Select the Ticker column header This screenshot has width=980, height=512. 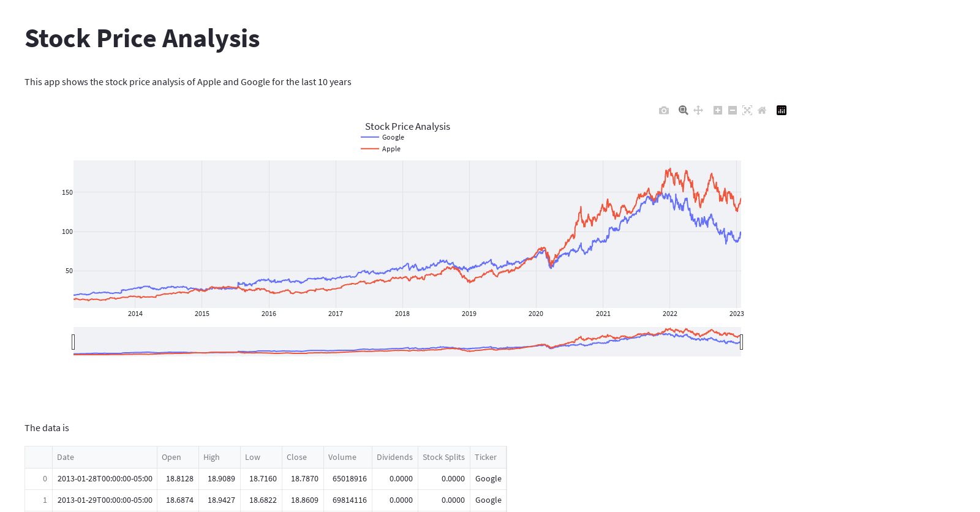pyautogui.click(x=486, y=457)
